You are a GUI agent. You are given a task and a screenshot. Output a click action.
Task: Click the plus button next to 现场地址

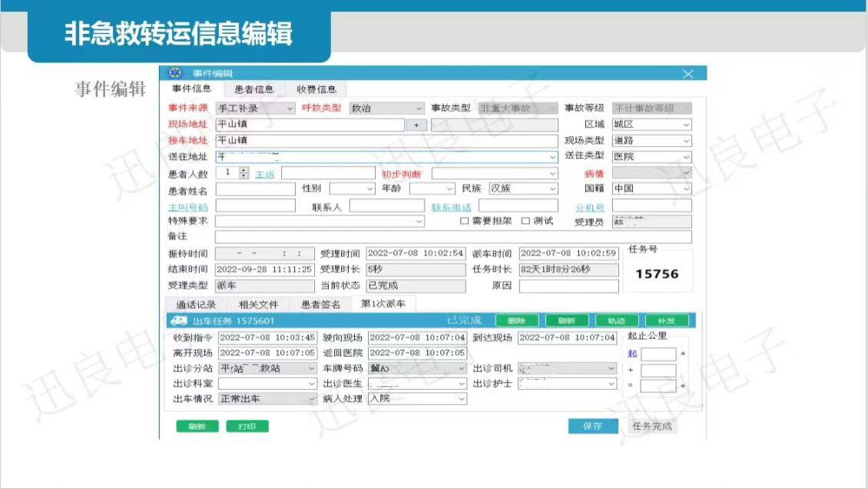pos(416,125)
